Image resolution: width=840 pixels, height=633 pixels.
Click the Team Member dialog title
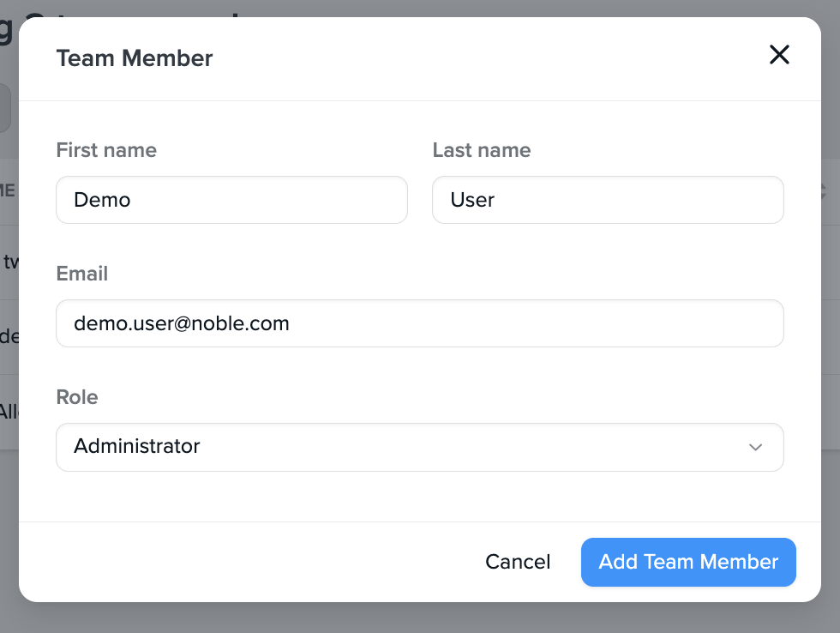pos(135,58)
